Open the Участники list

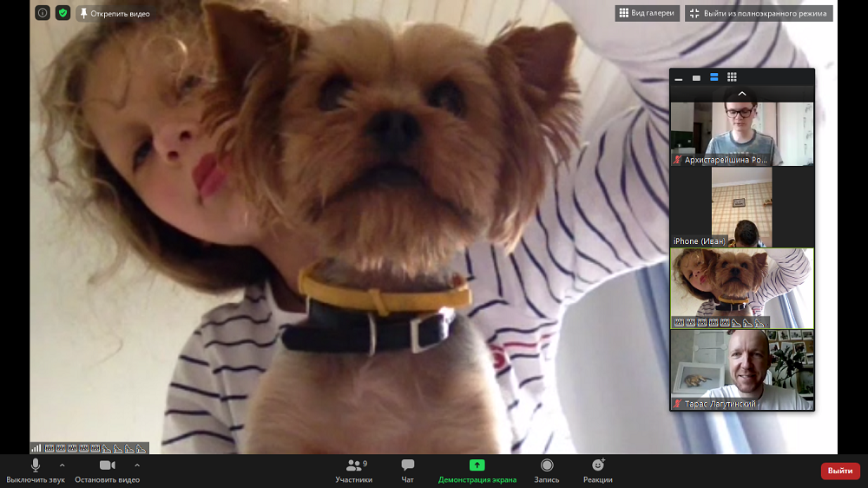(353, 471)
